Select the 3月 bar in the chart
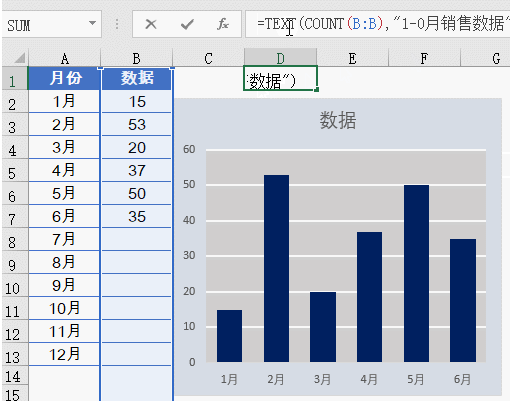Screen dimensions: 510x401 tap(323, 327)
